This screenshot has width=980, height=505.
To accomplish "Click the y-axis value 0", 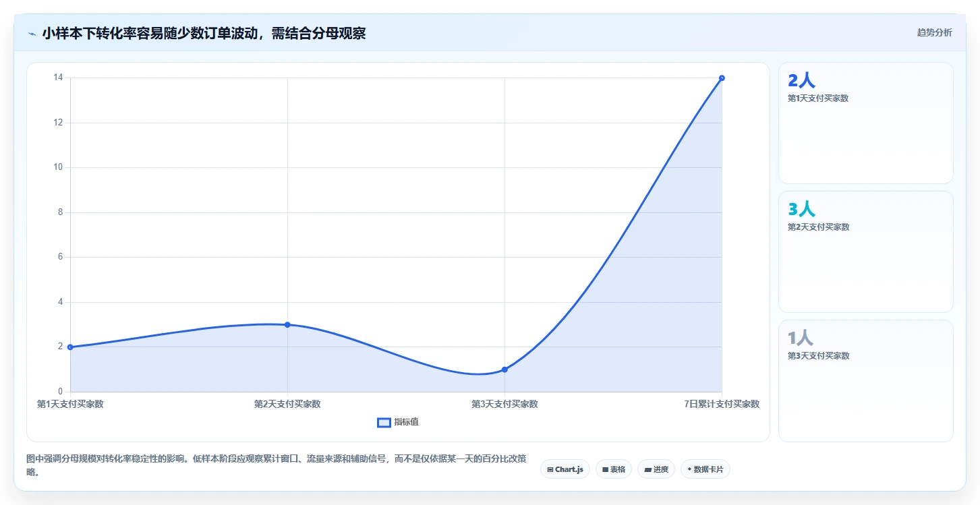I will 60,392.
